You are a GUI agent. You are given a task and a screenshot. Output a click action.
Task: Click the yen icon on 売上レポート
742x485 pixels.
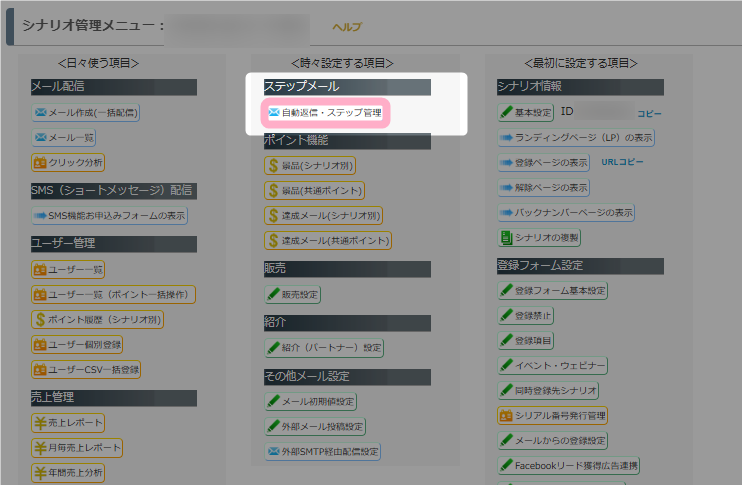(x=41, y=423)
